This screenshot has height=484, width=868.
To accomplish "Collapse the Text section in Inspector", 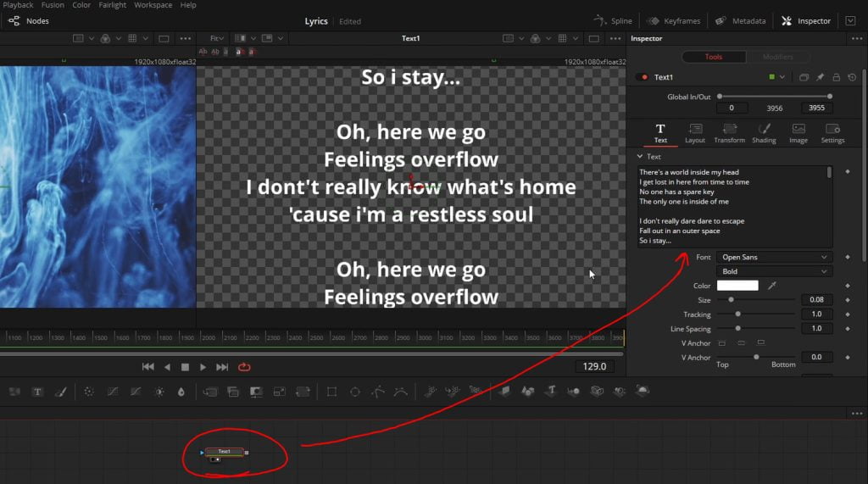I will 640,157.
